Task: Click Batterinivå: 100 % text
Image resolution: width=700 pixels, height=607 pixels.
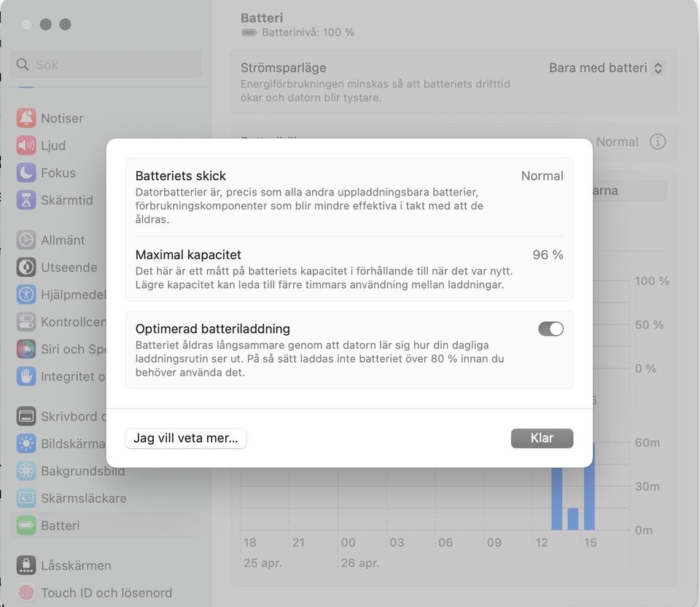Action: [308, 33]
